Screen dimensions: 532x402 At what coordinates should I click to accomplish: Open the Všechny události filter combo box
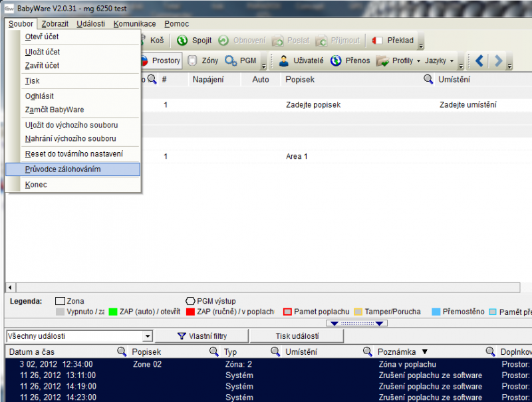(x=148, y=336)
